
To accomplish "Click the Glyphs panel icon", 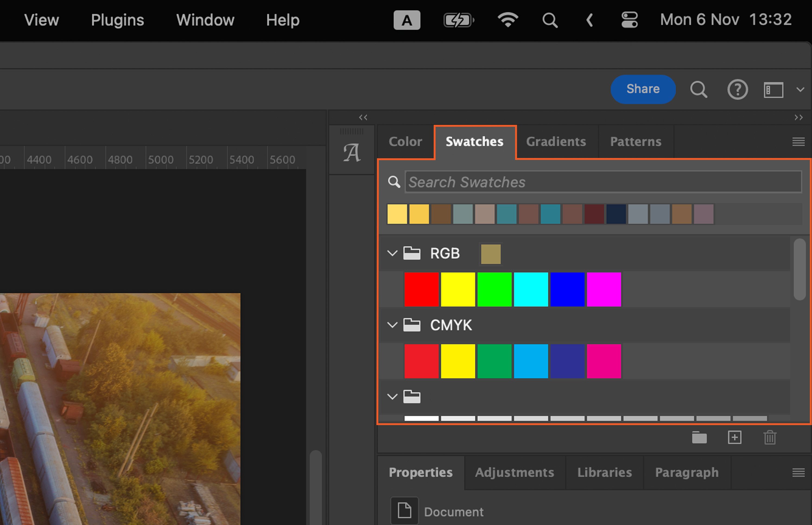I will tap(352, 152).
